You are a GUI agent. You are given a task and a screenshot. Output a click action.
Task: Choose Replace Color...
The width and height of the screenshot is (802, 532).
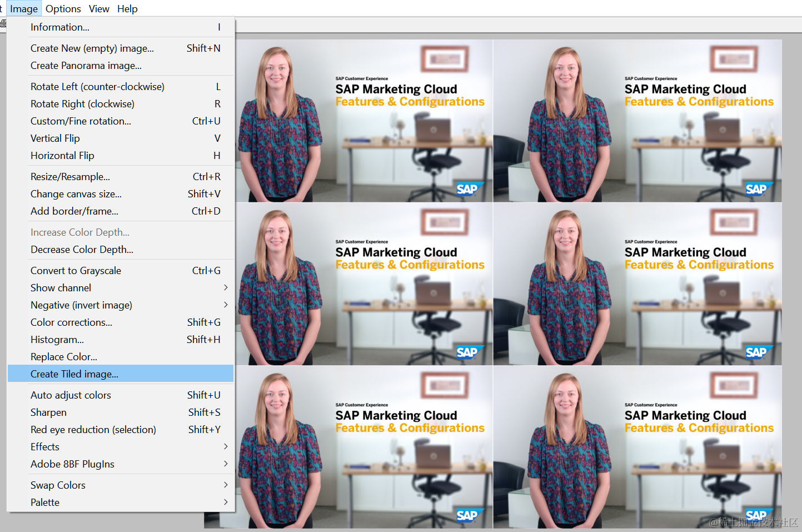tap(121, 357)
